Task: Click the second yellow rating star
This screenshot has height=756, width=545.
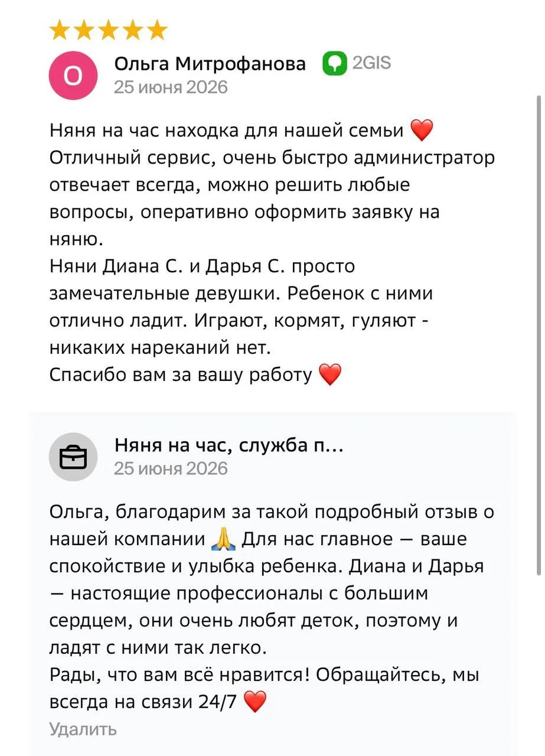Action: [x=84, y=30]
